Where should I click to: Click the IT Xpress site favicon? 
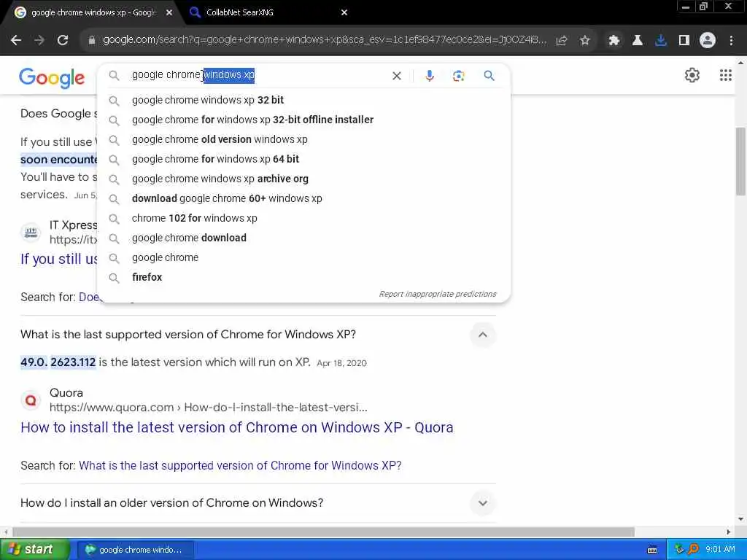pos(31,233)
